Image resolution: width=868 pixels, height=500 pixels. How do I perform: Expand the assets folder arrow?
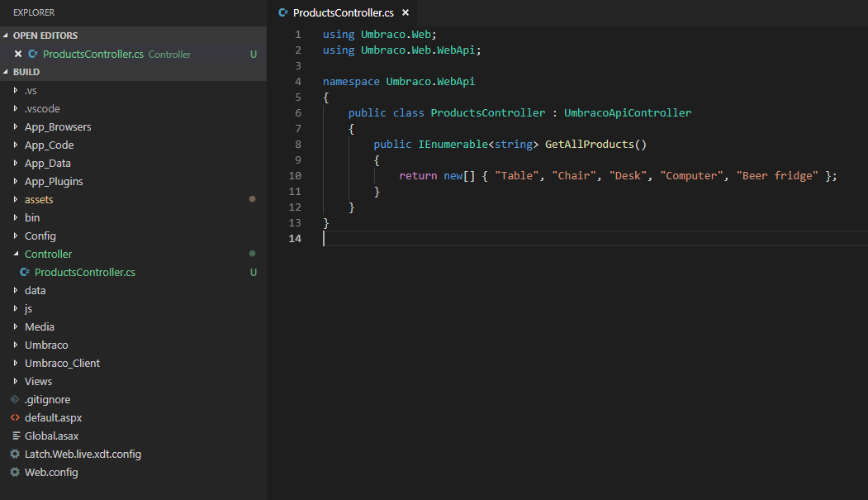click(x=16, y=199)
